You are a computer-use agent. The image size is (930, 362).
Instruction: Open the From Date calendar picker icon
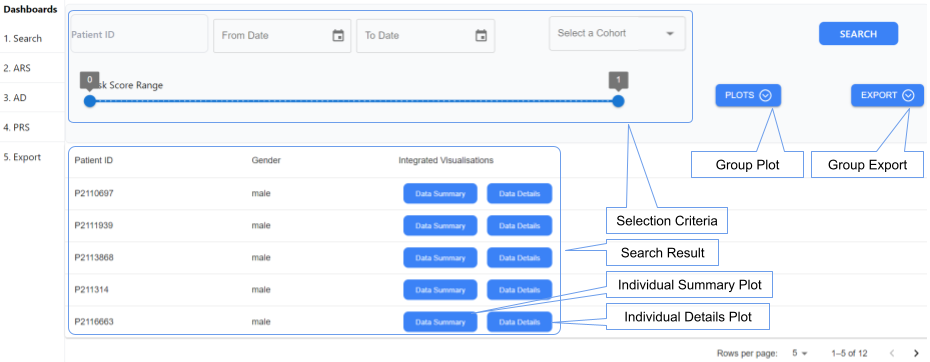338,36
